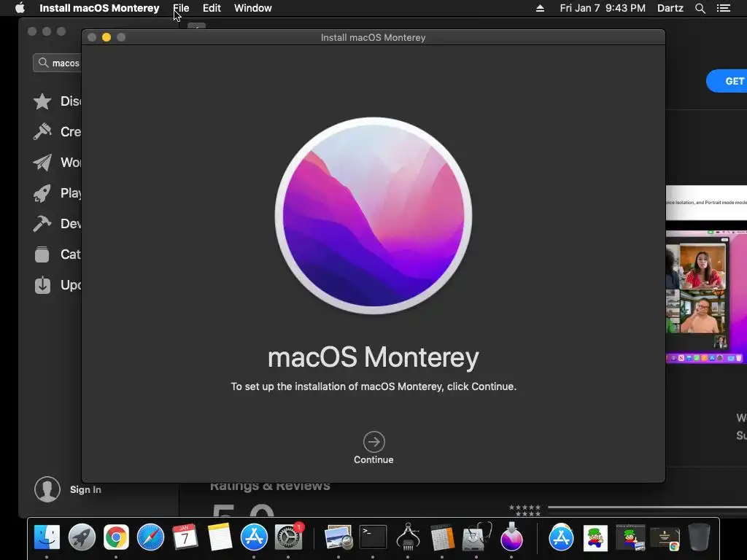This screenshot has width=747, height=560.
Task: Open Notification Center from the menu bar
Action: 723,8
